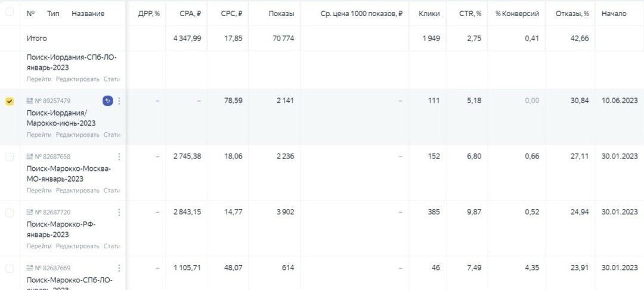Click the campaign type icon beside № 82687658
644x290 pixels.
30,156
